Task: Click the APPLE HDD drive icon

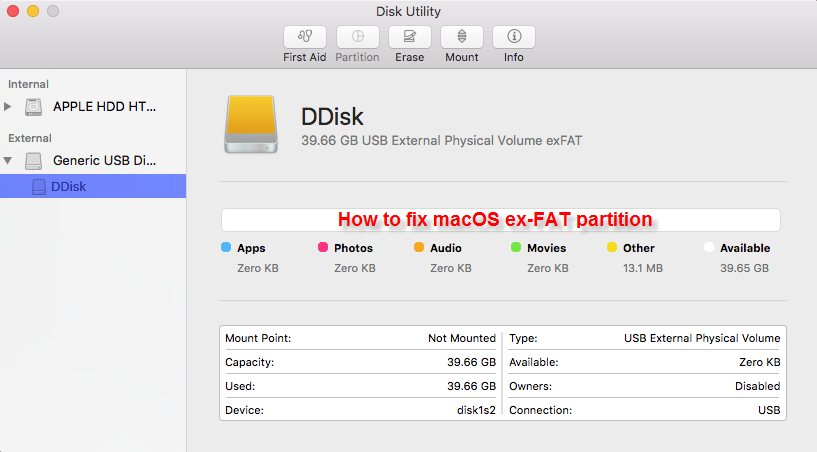Action: point(33,107)
